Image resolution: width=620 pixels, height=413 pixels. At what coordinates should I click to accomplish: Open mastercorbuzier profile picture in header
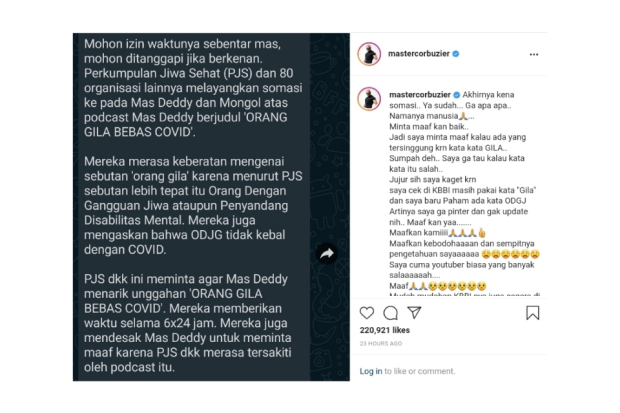pyautogui.click(x=369, y=54)
